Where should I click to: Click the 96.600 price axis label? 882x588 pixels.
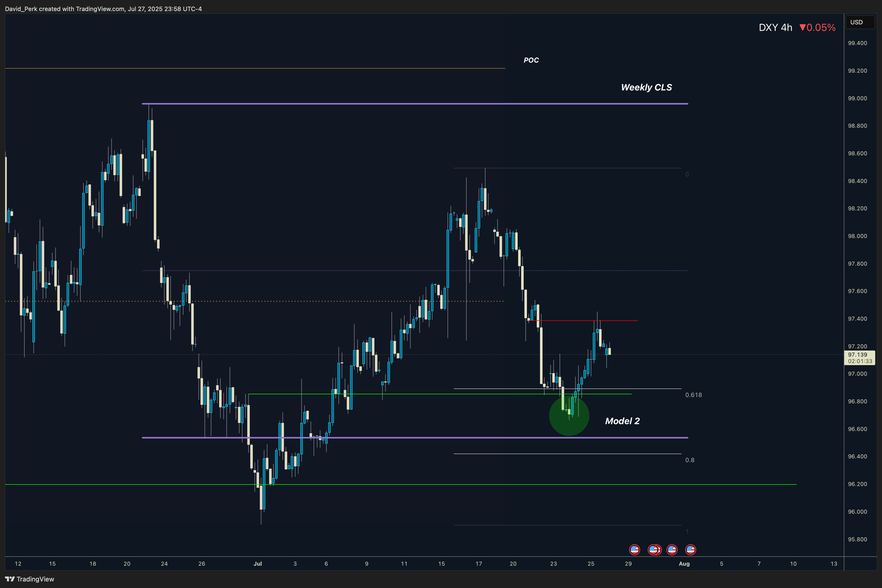point(857,429)
